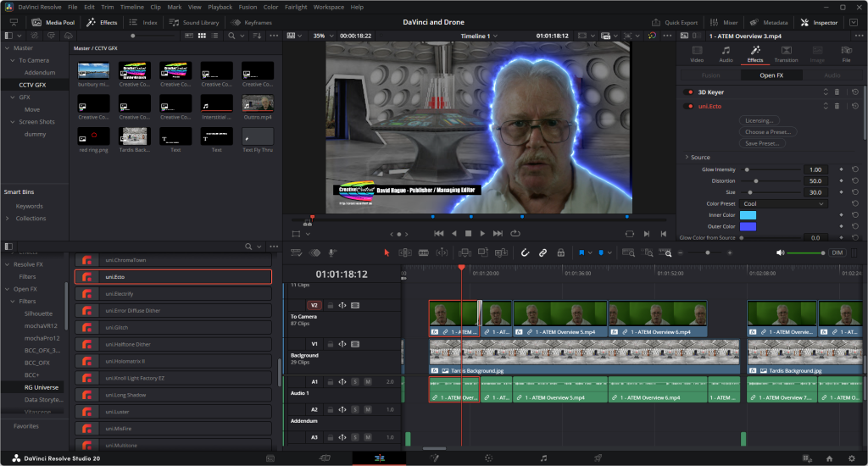Screen dimensions: 868x466
Task: Open the Outer Color swatch
Action: [748, 226]
